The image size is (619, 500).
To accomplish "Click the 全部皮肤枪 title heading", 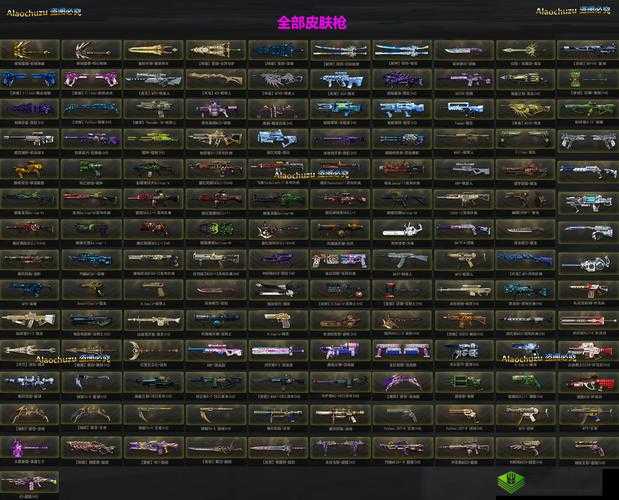I will 311,21.
